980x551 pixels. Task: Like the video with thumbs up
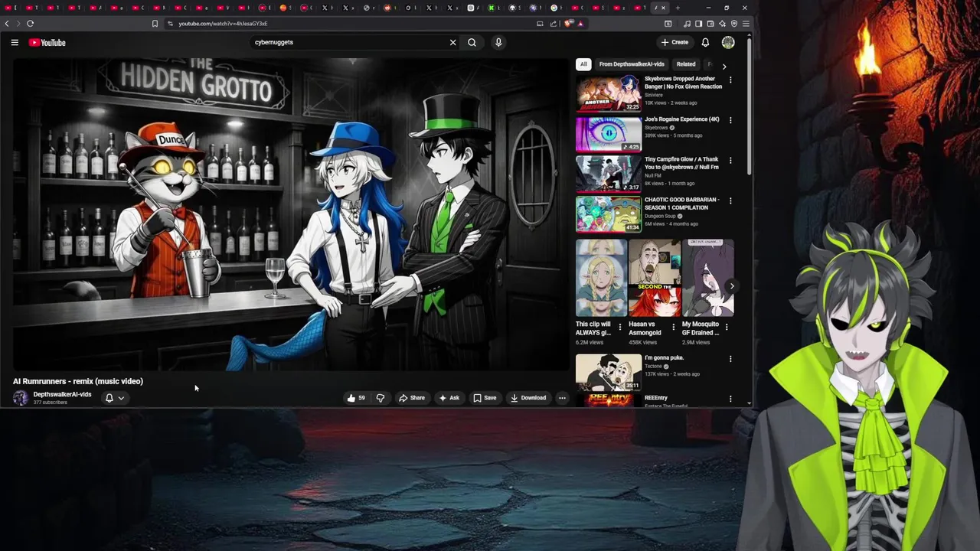pyautogui.click(x=355, y=398)
